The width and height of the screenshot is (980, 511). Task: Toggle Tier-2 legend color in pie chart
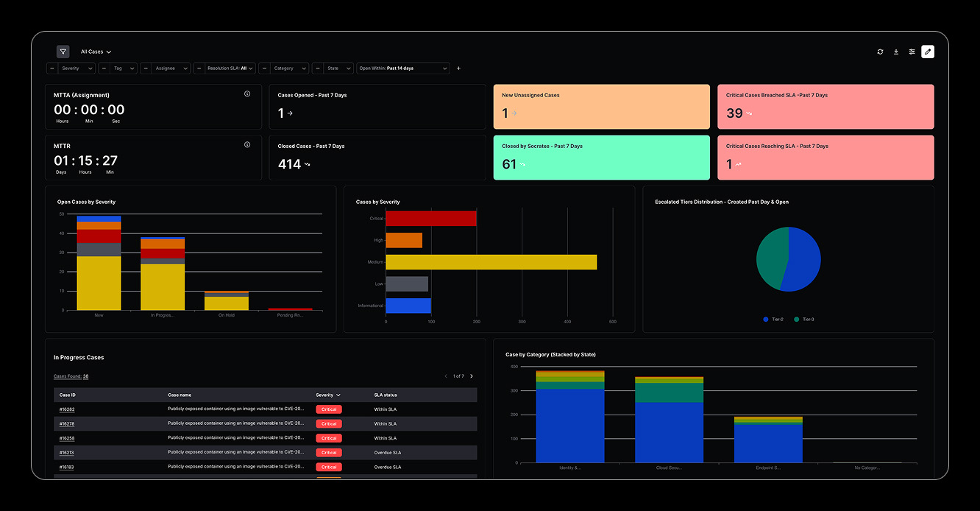tap(766, 320)
